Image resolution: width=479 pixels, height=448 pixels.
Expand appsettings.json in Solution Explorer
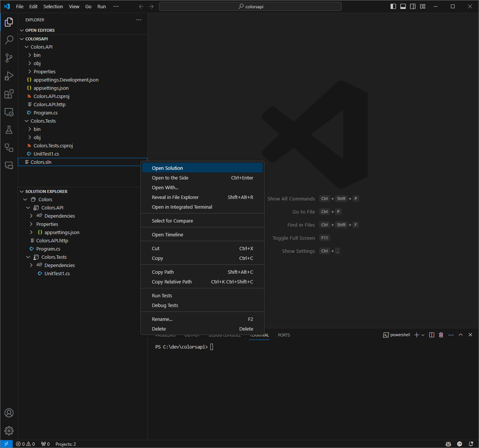[31, 233]
